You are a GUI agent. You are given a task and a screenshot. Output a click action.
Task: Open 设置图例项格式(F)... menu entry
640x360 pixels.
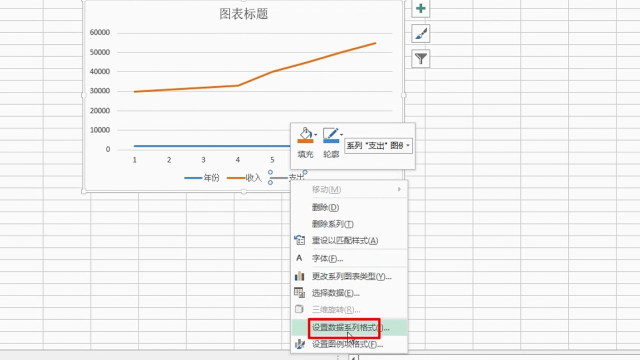tap(349, 344)
